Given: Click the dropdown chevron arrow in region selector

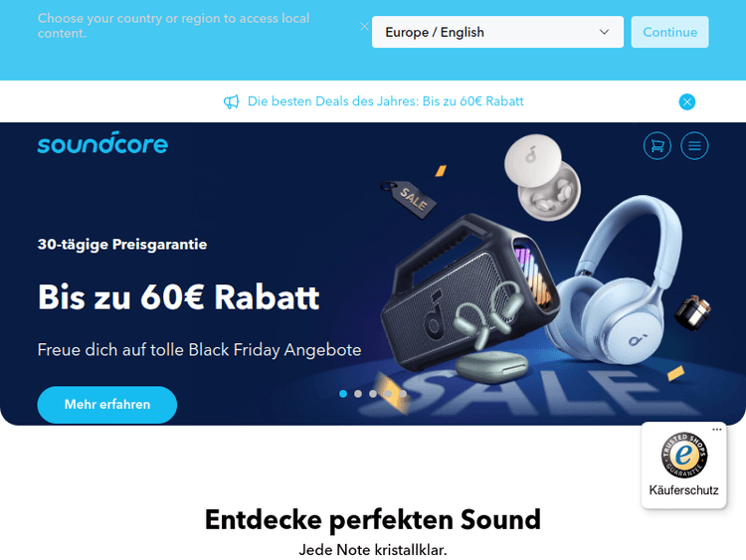Looking at the screenshot, I should click(604, 32).
